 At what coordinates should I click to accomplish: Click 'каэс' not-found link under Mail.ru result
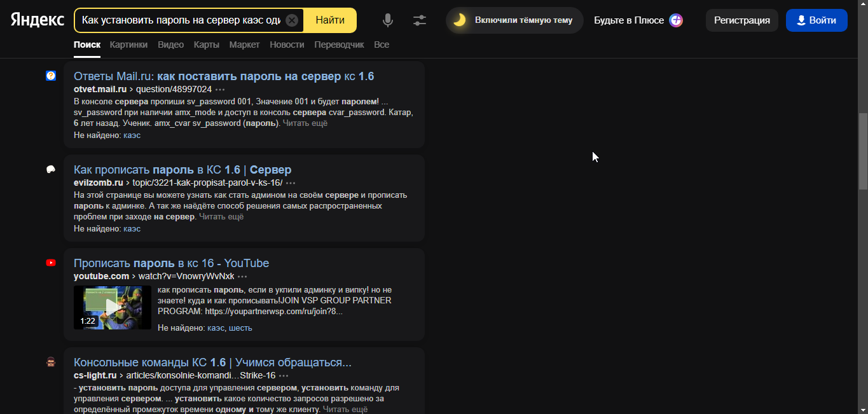(132, 135)
